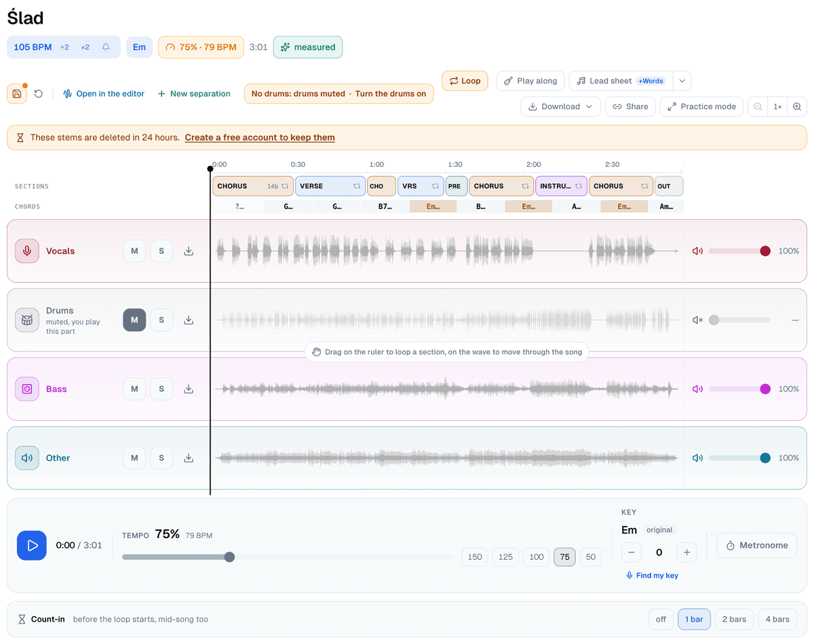Select the PRE section block
This screenshot has height=644, width=814.
457,186
